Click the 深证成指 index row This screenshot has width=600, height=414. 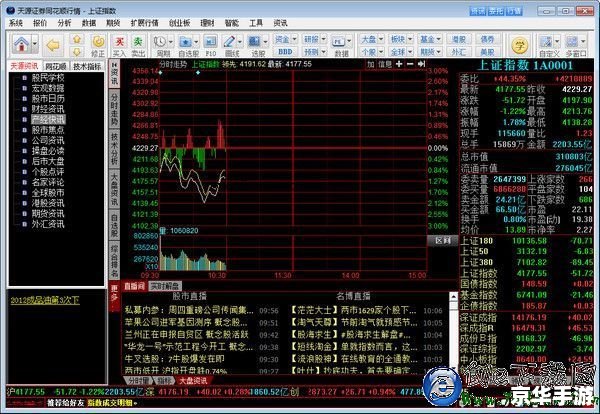[526, 317]
